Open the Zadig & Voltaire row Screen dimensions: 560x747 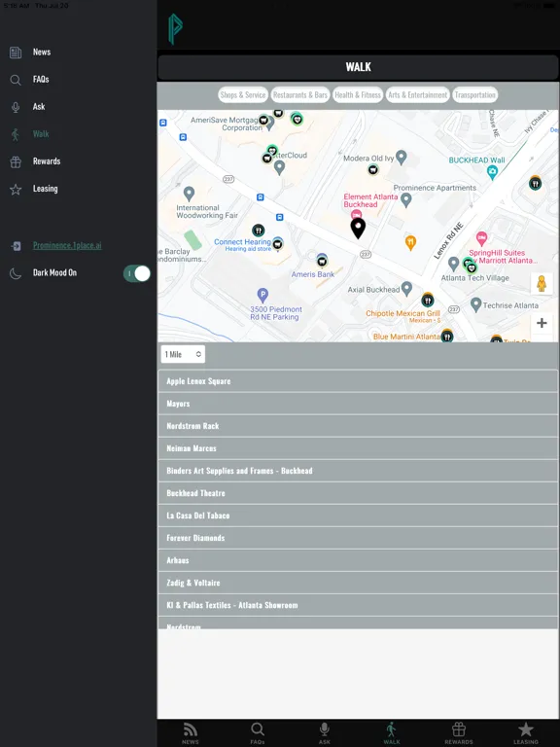tap(358, 583)
